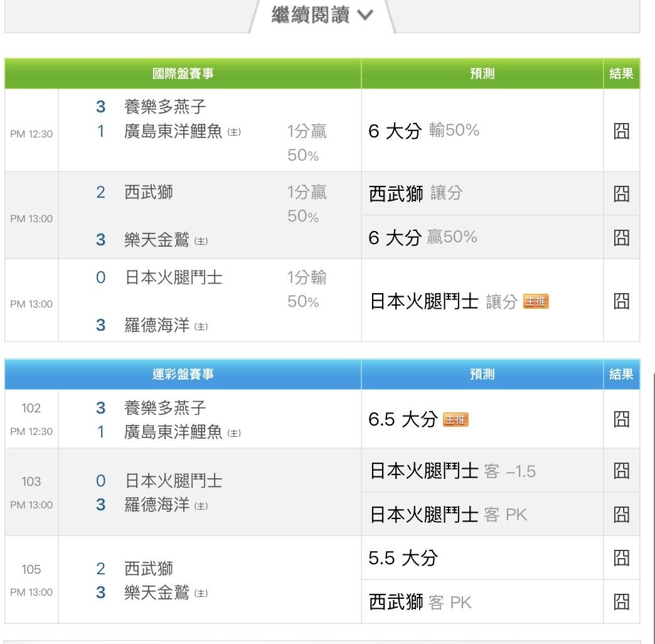Click the chevron beside 繼續閱讀
The image size is (655, 644).
(365, 16)
